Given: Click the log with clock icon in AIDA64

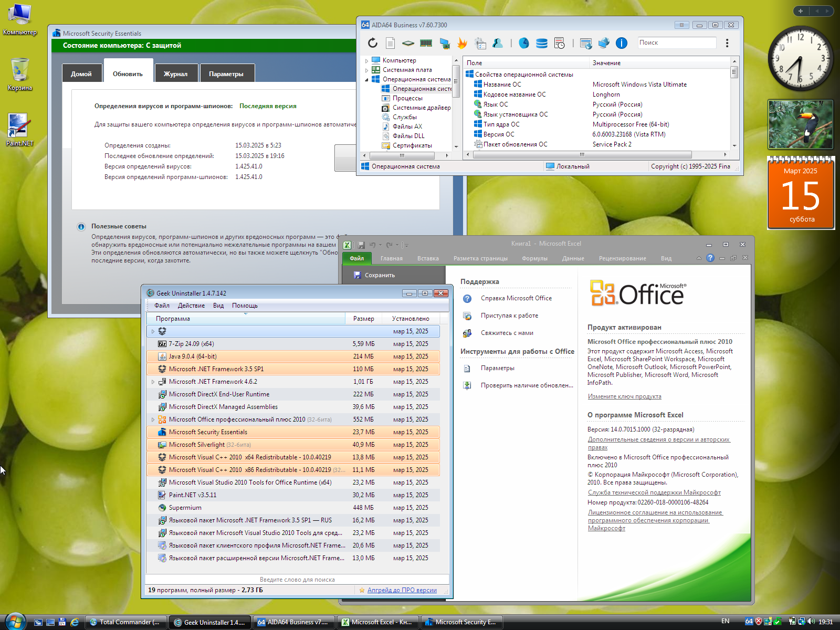Looking at the screenshot, I should 560,43.
